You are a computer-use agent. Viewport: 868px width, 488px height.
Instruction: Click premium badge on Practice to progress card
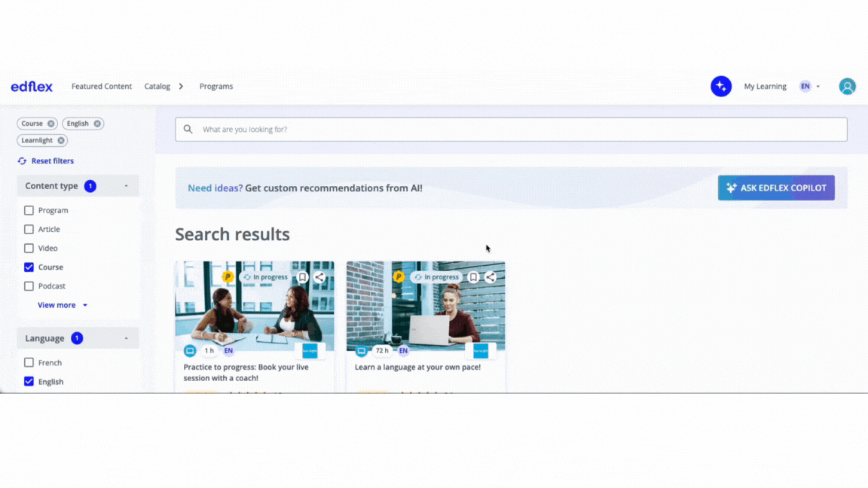click(x=228, y=276)
